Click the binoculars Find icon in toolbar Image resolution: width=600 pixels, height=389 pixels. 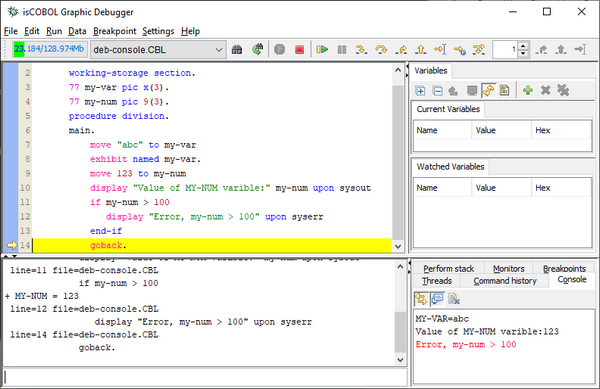click(x=237, y=49)
